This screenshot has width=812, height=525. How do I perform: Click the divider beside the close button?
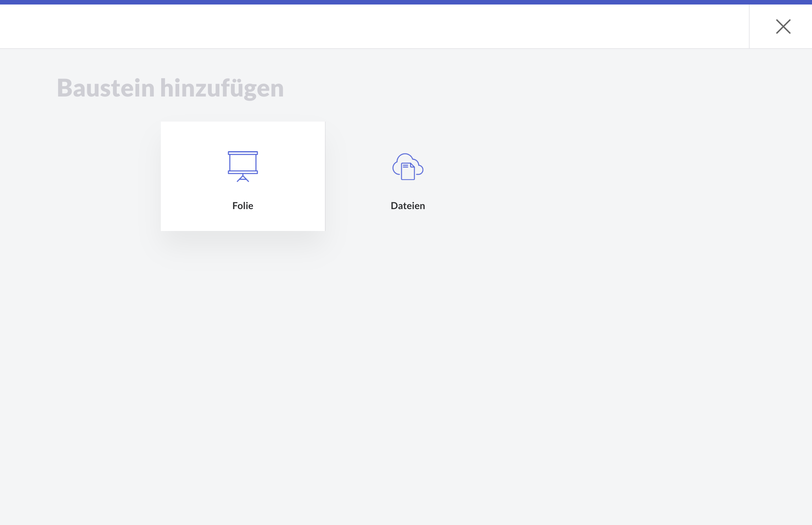click(749, 27)
